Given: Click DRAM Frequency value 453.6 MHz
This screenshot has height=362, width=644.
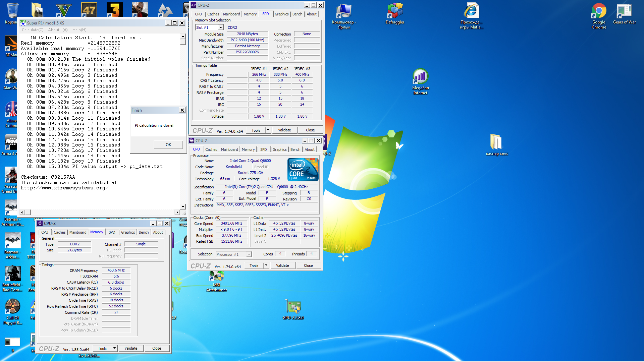Looking at the screenshot, I should 116,270.
